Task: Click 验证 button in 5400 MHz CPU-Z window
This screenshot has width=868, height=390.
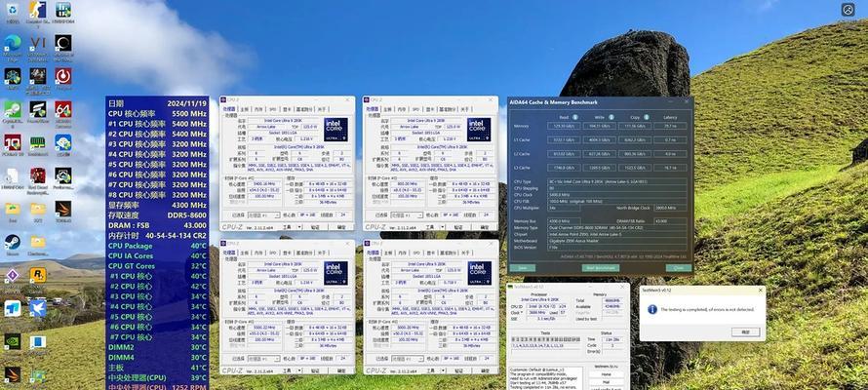Action: click(x=315, y=227)
